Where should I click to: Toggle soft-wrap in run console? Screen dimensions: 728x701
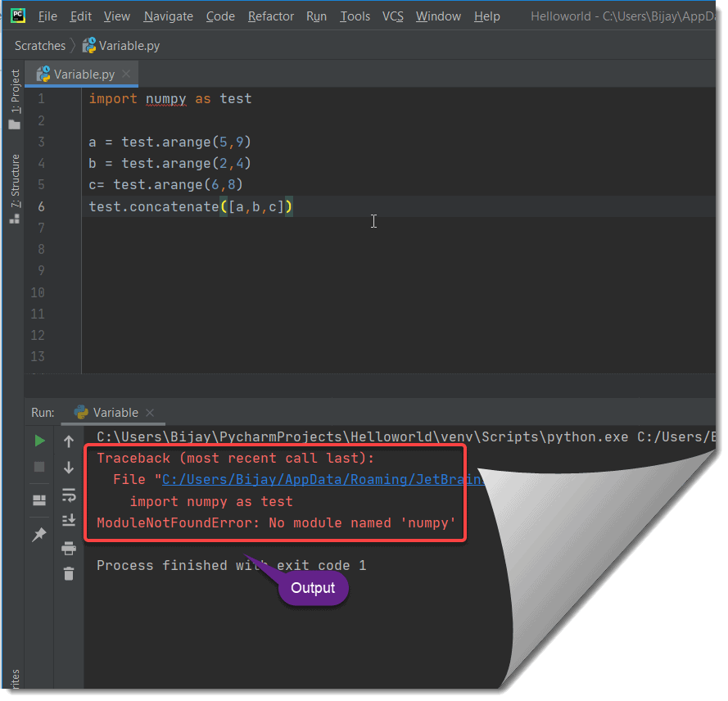pyautogui.click(x=69, y=495)
